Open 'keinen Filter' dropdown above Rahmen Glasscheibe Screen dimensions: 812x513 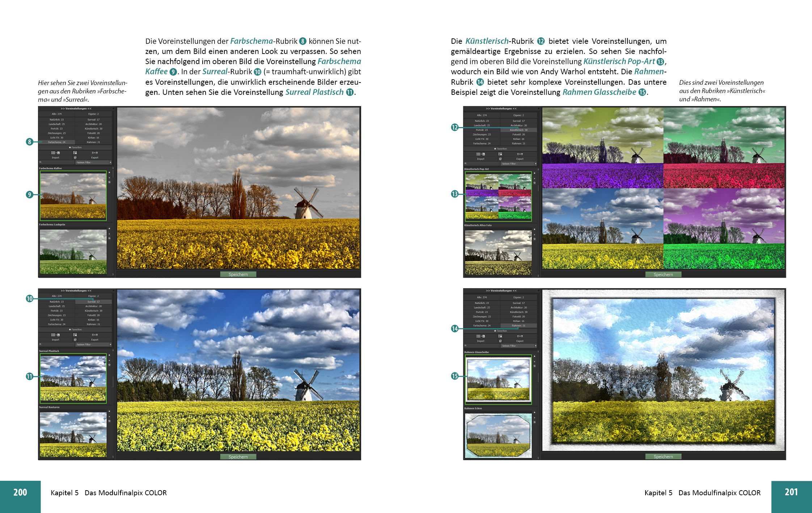[x=518, y=346]
